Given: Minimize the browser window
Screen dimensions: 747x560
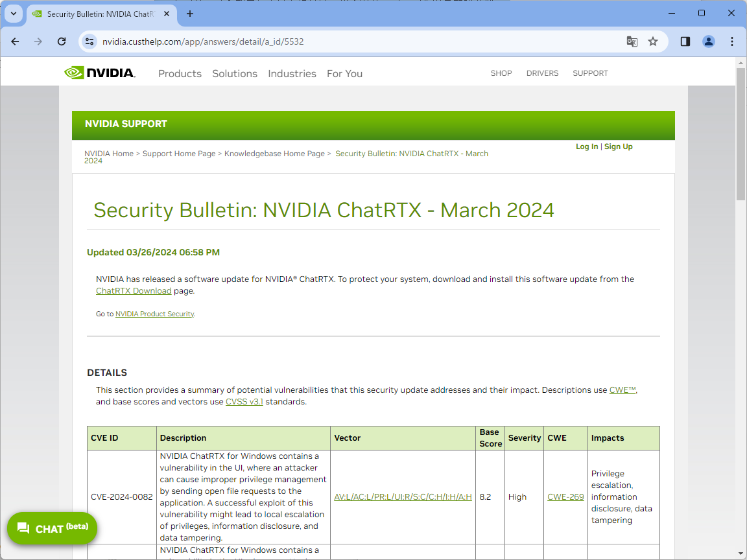Looking at the screenshot, I should (672, 14).
